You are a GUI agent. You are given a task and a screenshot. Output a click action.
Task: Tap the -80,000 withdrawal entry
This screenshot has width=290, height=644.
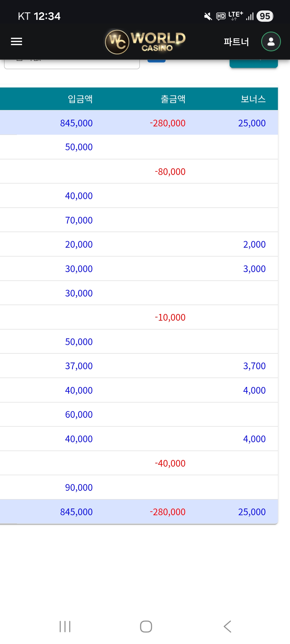coord(170,172)
